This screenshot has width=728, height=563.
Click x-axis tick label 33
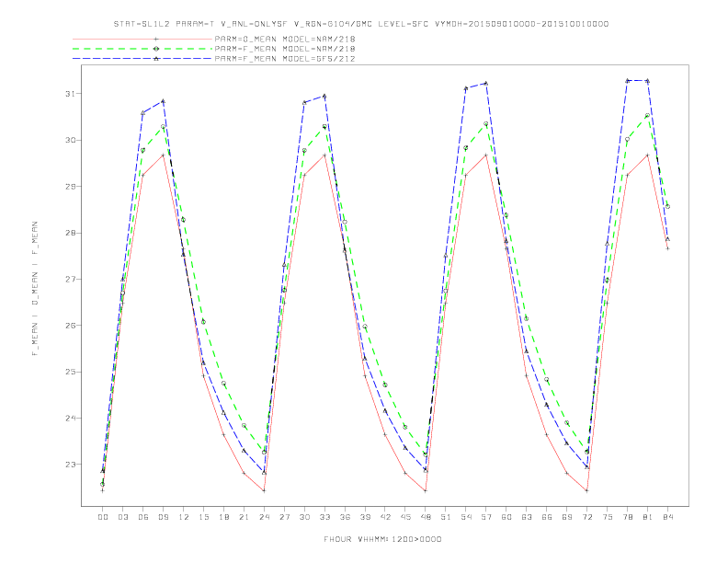[324, 517]
